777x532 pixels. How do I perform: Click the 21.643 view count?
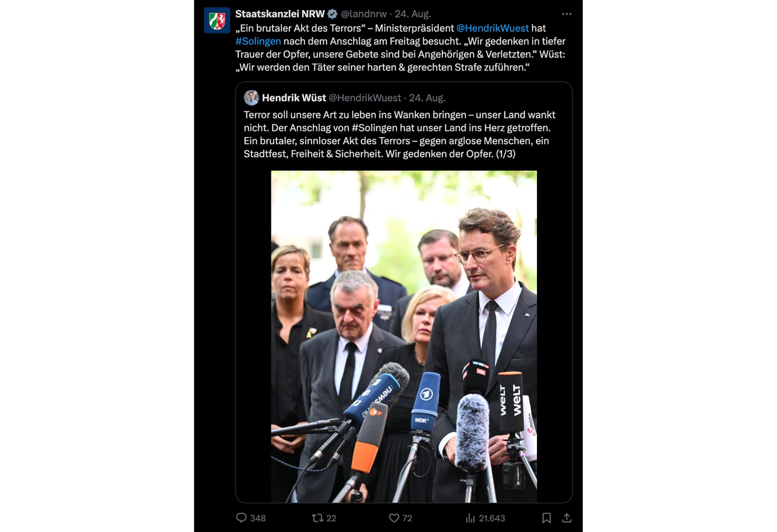(x=492, y=518)
